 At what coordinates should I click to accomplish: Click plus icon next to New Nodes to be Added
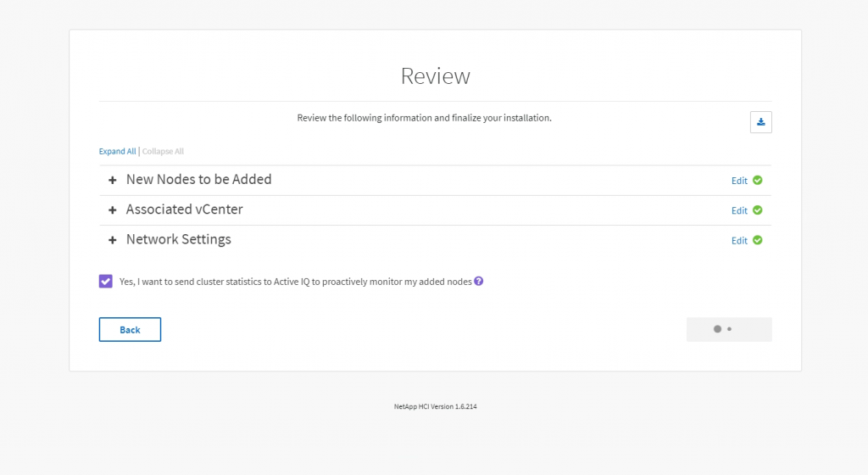point(113,180)
